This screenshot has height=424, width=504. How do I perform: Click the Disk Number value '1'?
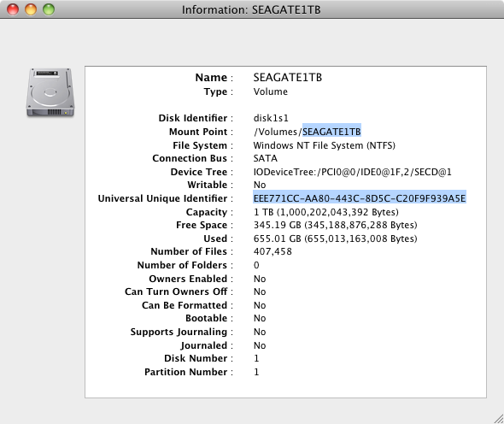click(x=256, y=358)
